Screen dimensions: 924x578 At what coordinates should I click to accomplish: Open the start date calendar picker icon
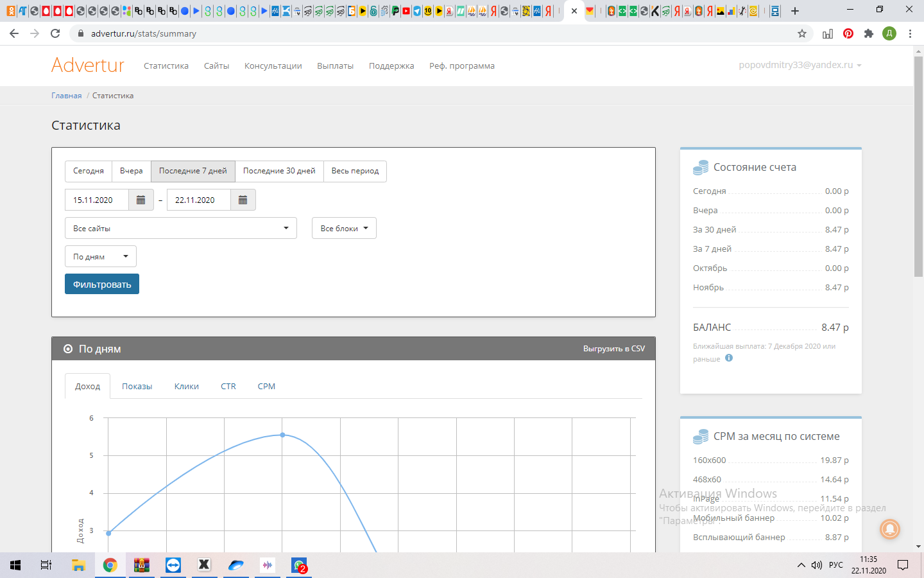tap(141, 200)
